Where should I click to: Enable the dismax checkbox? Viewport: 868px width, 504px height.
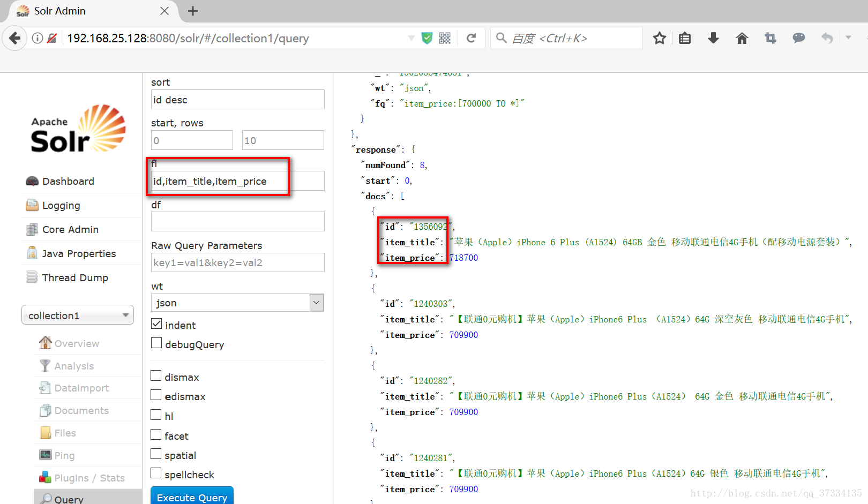(156, 376)
